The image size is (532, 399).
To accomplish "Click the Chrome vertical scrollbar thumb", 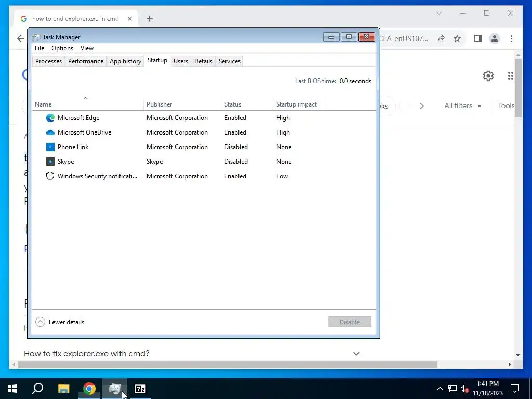I will [x=518, y=88].
